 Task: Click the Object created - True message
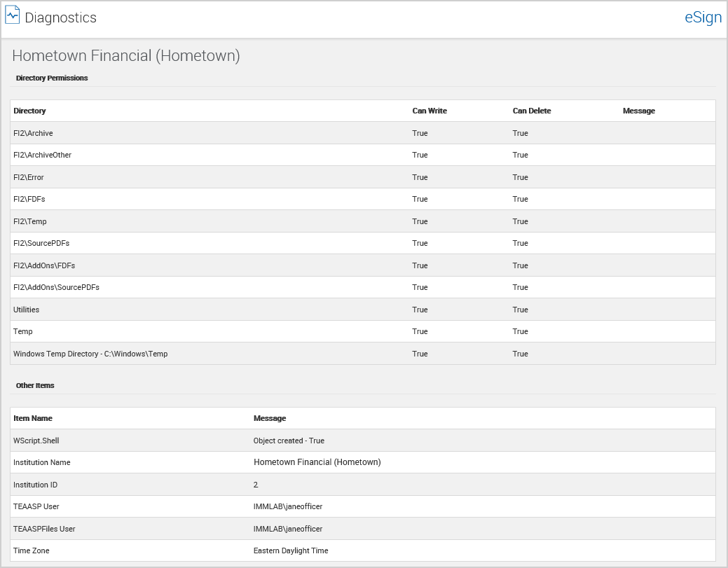[289, 441]
